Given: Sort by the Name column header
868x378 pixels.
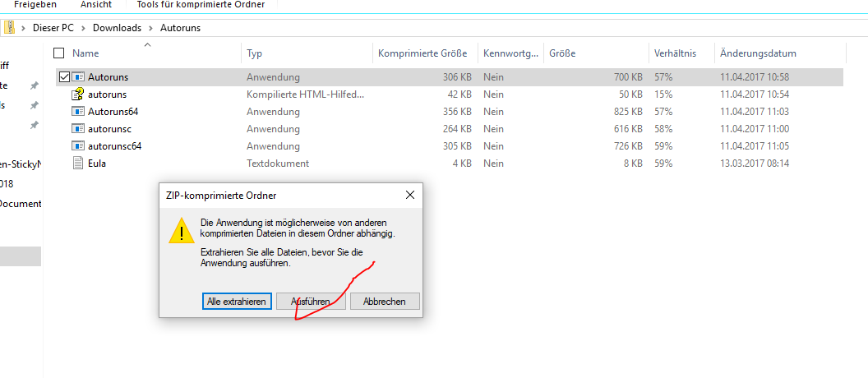Looking at the screenshot, I should click(x=85, y=53).
